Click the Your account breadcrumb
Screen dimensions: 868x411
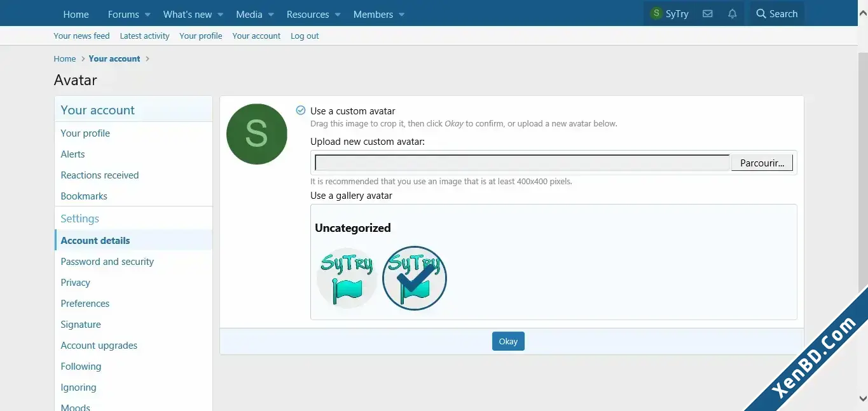point(114,58)
